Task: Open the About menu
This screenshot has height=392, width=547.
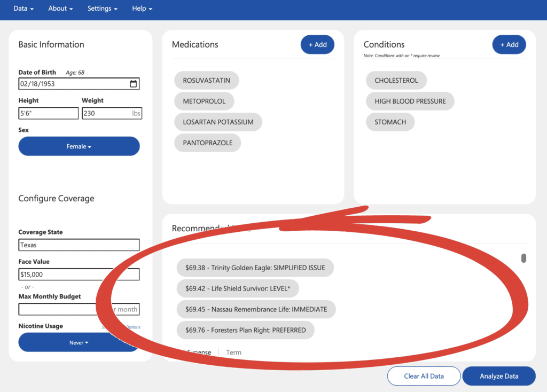Action: (x=60, y=9)
